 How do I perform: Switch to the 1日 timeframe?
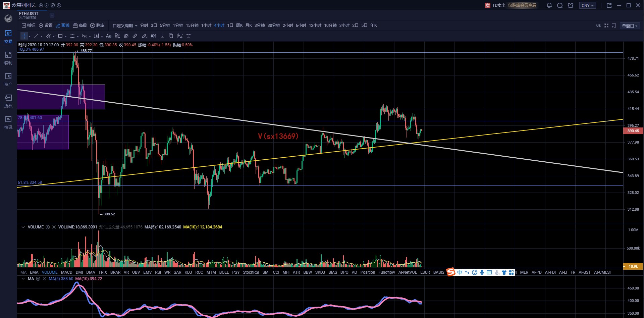[x=230, y=25]
